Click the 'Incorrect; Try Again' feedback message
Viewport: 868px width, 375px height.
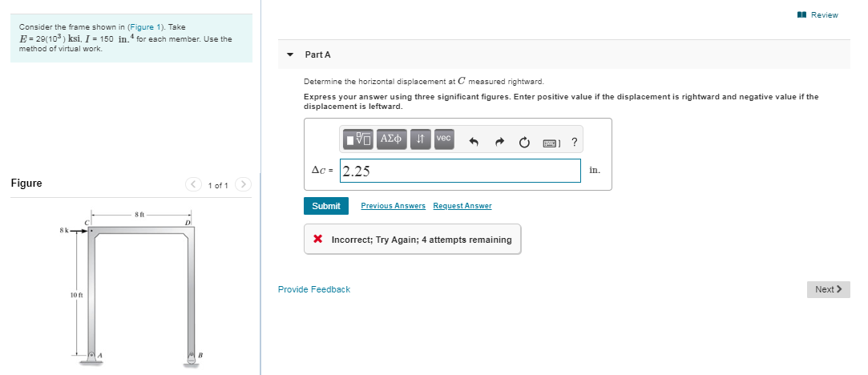point(413,240)
